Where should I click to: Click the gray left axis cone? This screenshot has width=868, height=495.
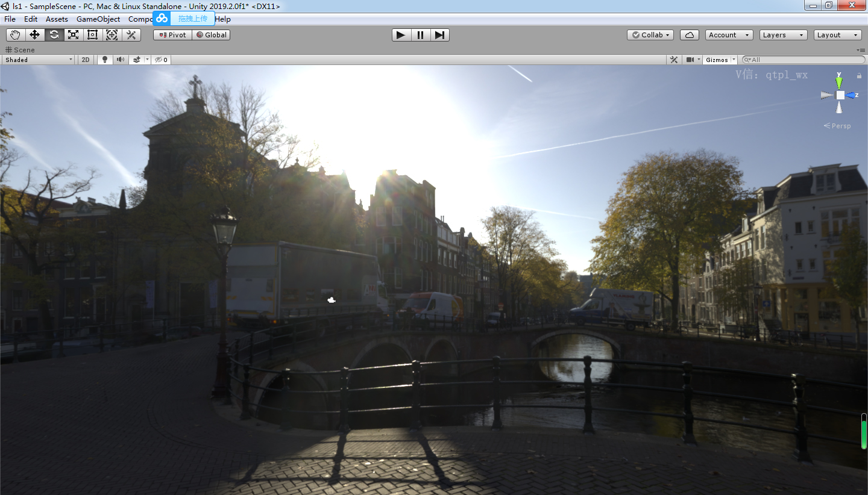tap(827, 95)
